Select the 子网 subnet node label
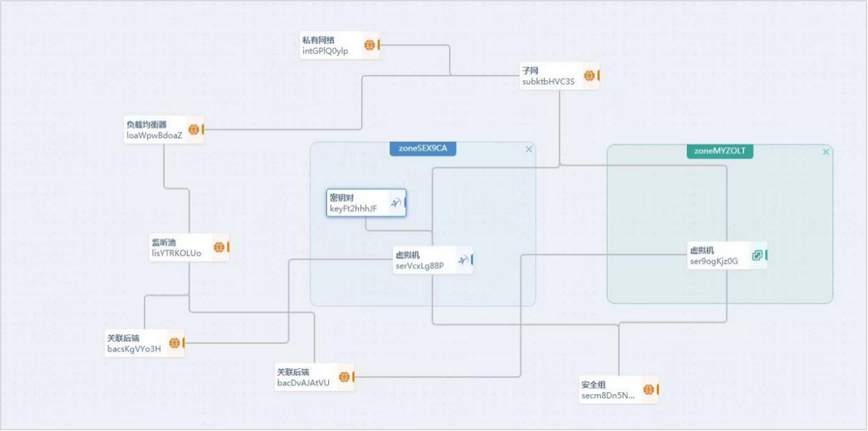This screenshot has height=431, width=868. 530,70
